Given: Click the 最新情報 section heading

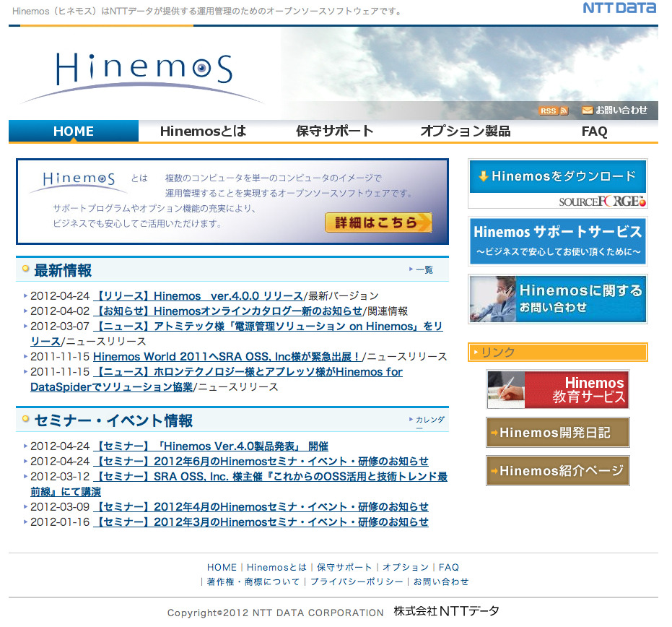Looking at the screenshot, I should (63, 270).
